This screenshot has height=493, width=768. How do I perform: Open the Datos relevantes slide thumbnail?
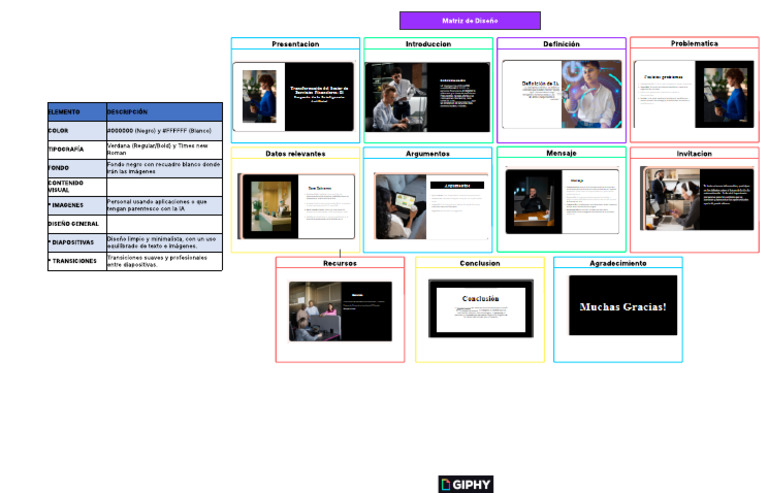coord(296,206)
